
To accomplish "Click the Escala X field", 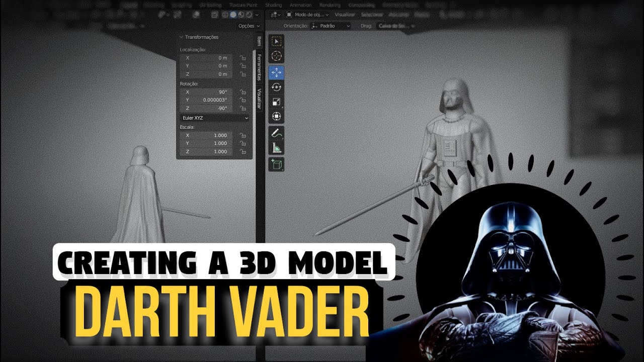I will pyautogui.click(x=206, y=135).
